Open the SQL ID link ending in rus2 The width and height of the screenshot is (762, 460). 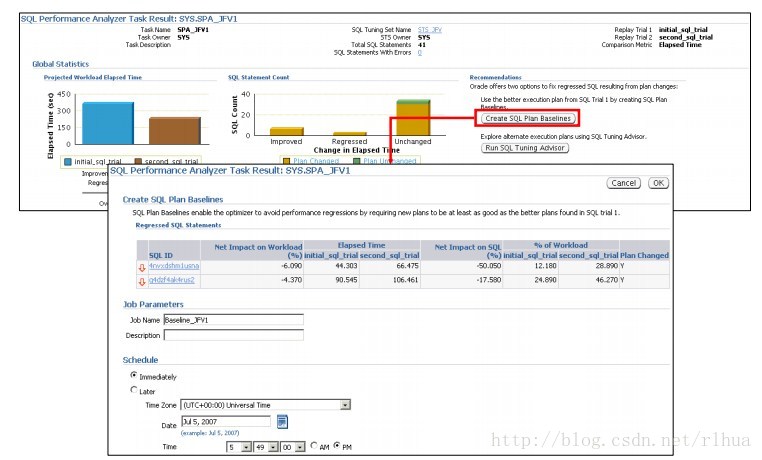tap(172, 280)
